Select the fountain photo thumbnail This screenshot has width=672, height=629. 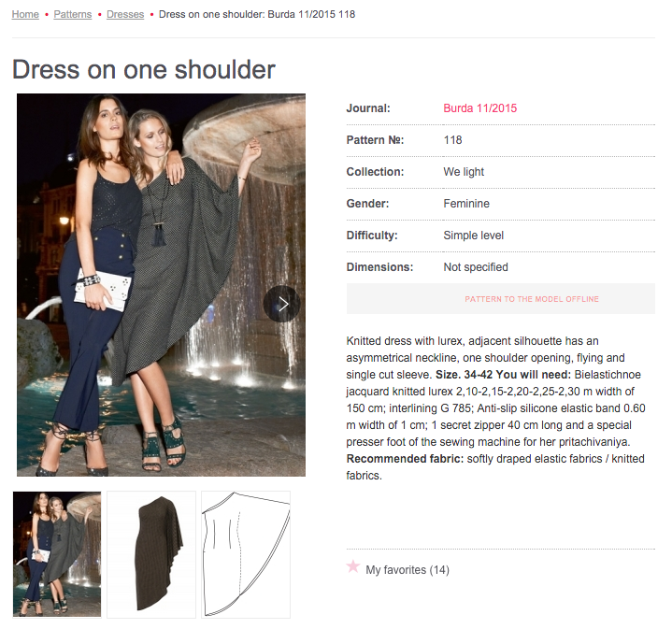tap(57, 554)
